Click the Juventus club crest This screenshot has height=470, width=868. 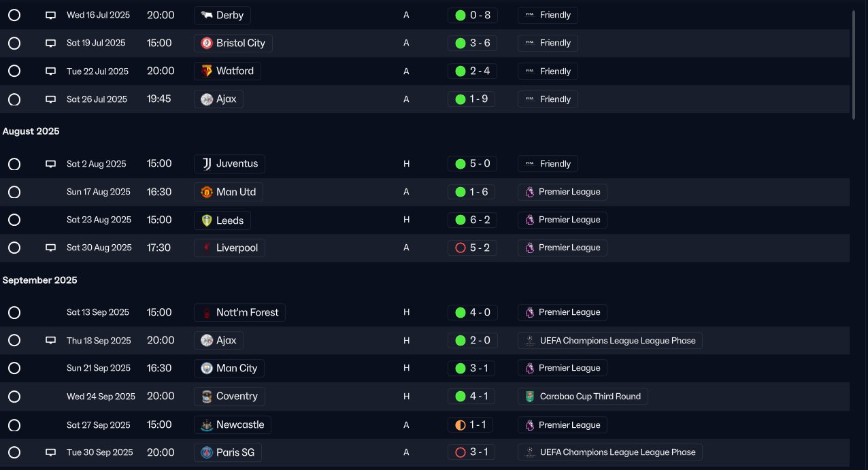pyautogui.click(x=207, y=164)
